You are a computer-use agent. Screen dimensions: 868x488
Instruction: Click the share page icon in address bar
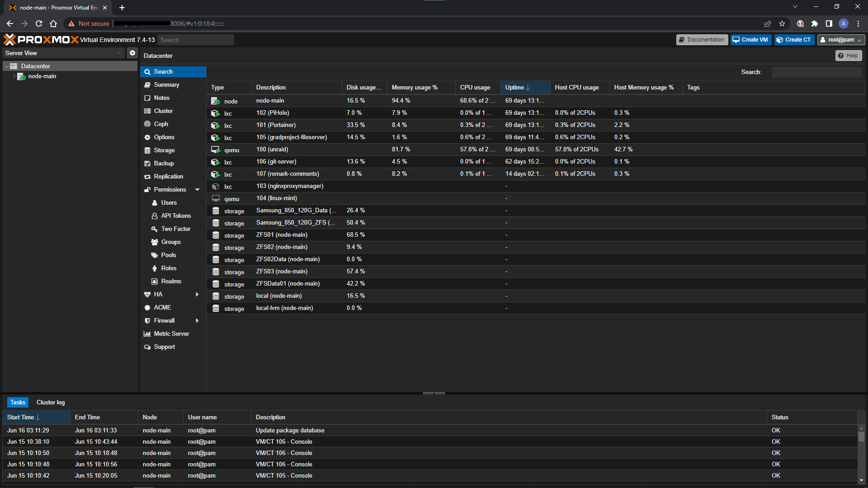[768, 23]
